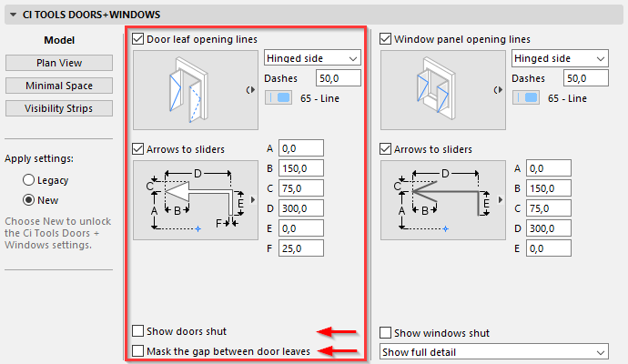This screenshot has height=364, width=628.
Task: Click the door leaf opening preview image
Action: click(x=196, y=90)
